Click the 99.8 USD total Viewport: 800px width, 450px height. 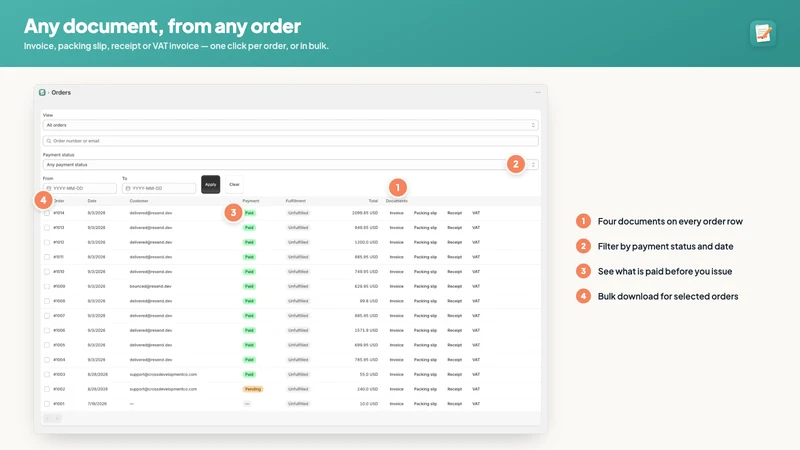pos(369,301)
